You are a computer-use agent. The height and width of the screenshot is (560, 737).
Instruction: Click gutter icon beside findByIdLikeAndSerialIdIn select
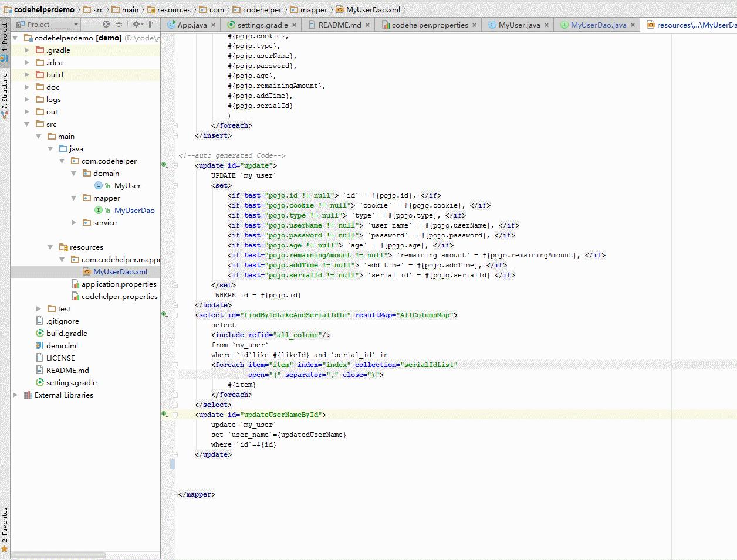tap(165, 314)
